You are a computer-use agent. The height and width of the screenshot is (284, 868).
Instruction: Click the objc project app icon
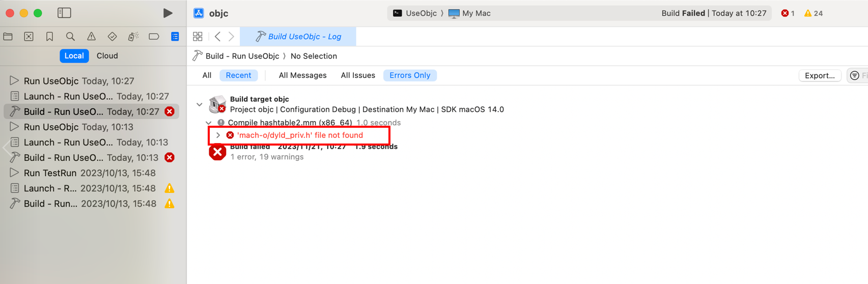(199, 13)
